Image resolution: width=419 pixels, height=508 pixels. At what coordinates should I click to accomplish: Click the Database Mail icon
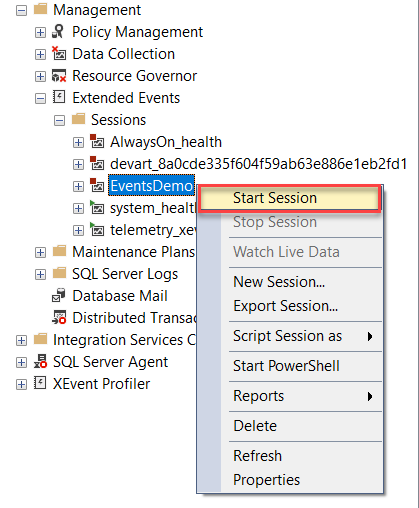coord(59,296)
